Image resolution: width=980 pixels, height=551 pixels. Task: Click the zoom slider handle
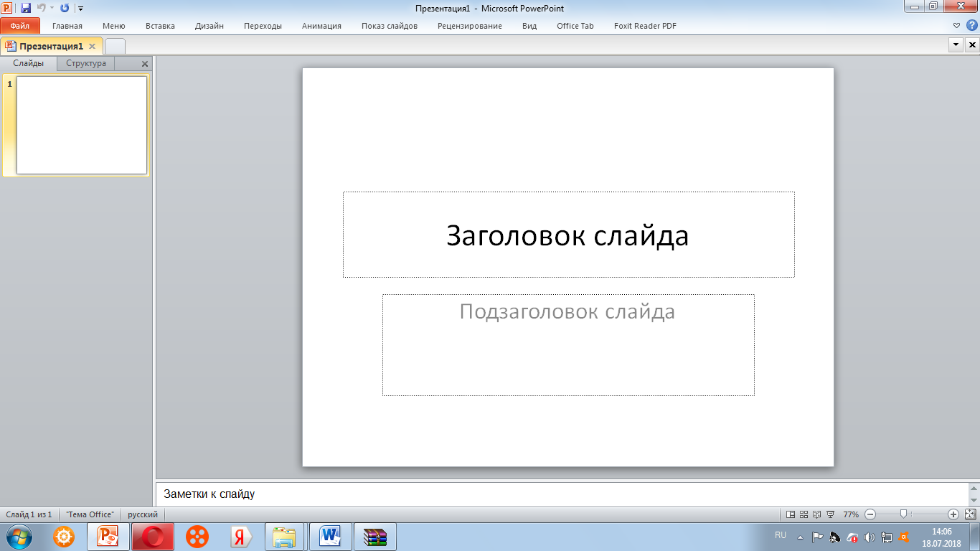(903, 514)
